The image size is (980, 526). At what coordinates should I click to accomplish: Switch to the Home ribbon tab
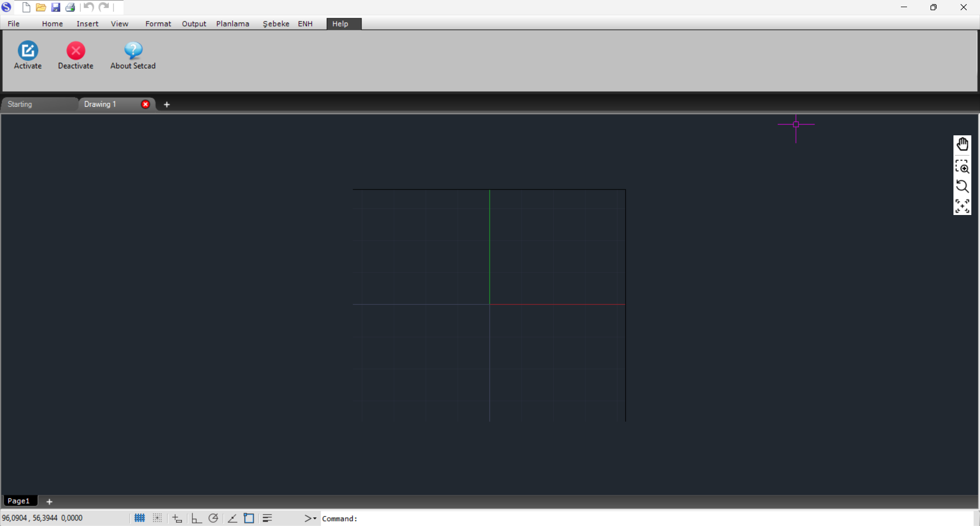click(53, 23)
